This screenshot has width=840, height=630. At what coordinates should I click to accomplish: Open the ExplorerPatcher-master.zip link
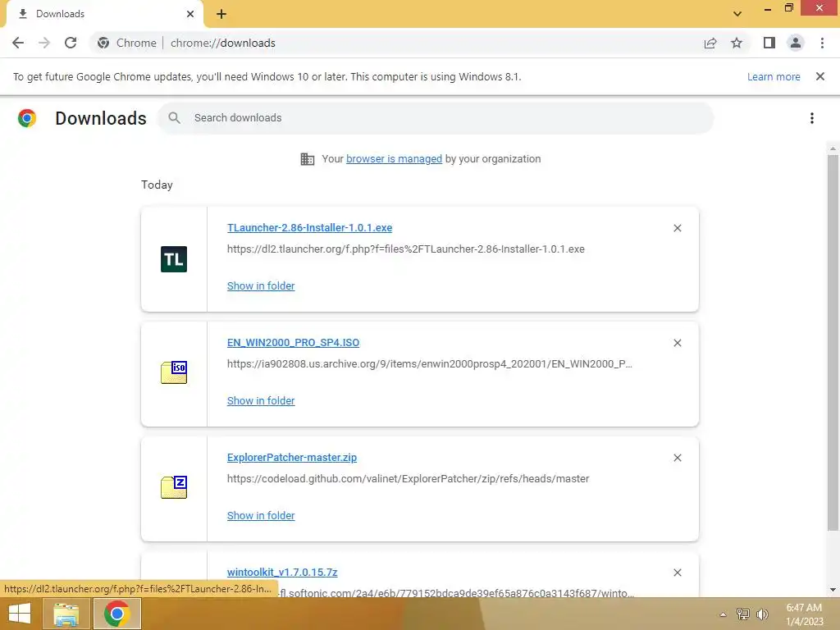[292, 458]
